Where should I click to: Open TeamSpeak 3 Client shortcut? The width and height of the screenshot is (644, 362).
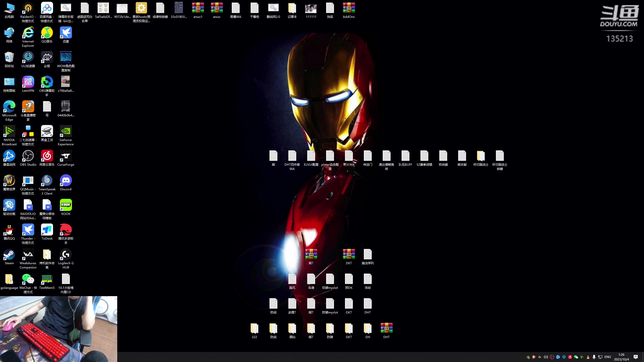point(47,185)
